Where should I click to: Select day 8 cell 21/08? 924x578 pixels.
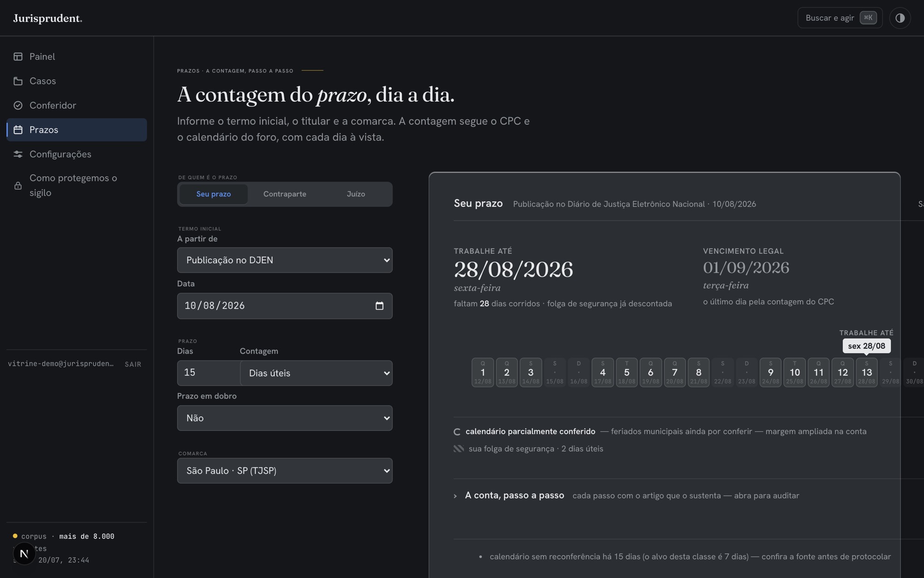699,372
